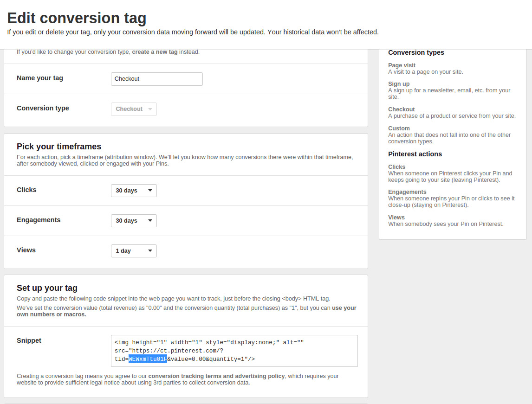This screenshot has height=404, width=532.
Task: Click the 'A visit to a page on your site.' text
Action: pos(426,72)
